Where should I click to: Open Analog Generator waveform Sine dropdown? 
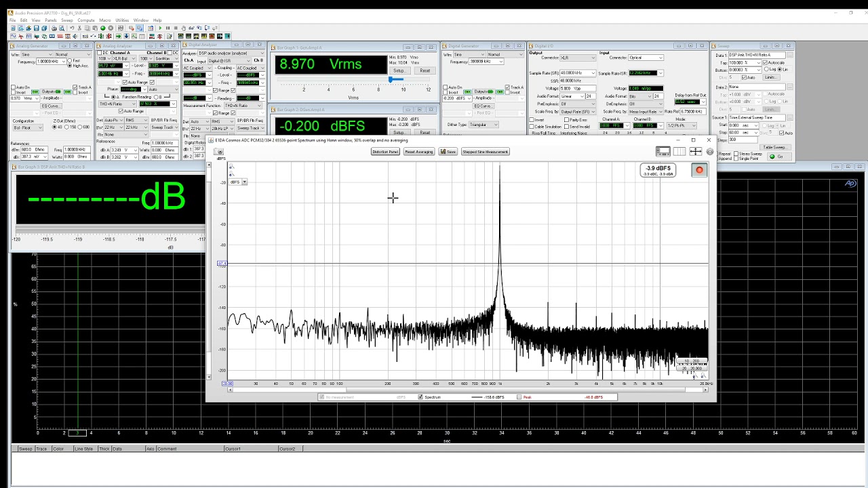click(37, 54)
